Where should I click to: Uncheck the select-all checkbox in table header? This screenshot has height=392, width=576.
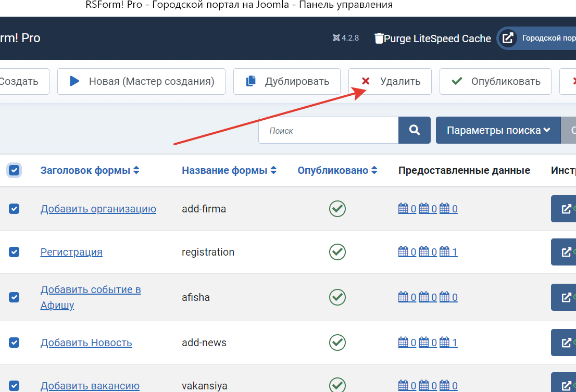tap(14, 170)
